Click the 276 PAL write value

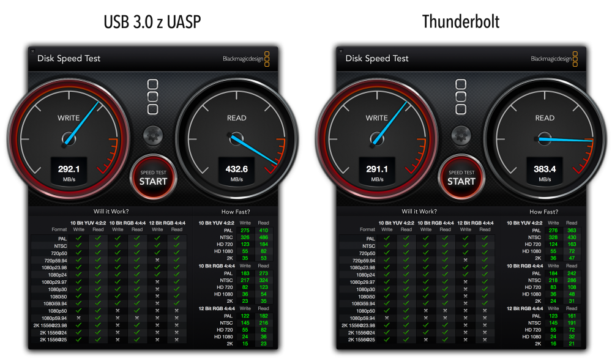(x=553, y=230)
